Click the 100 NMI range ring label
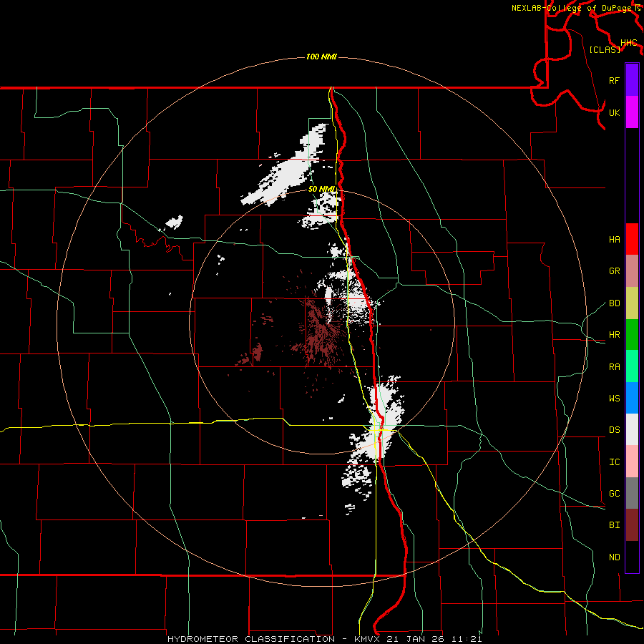The height and width of the screenshot is (644, 644). pyautogui.click(x=321, y=57)
